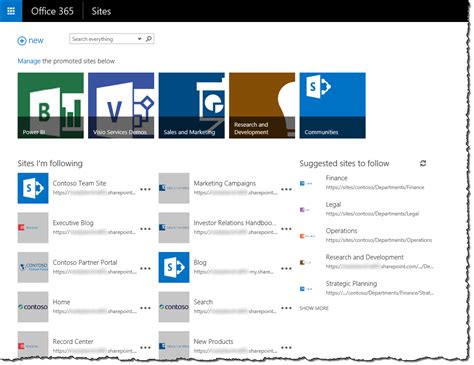The width and height of the screenshot is (474, 365).
Task: Click the Contoso Team Site SharePoint icon
Action: pyautogui.click(x=33, y=188)
